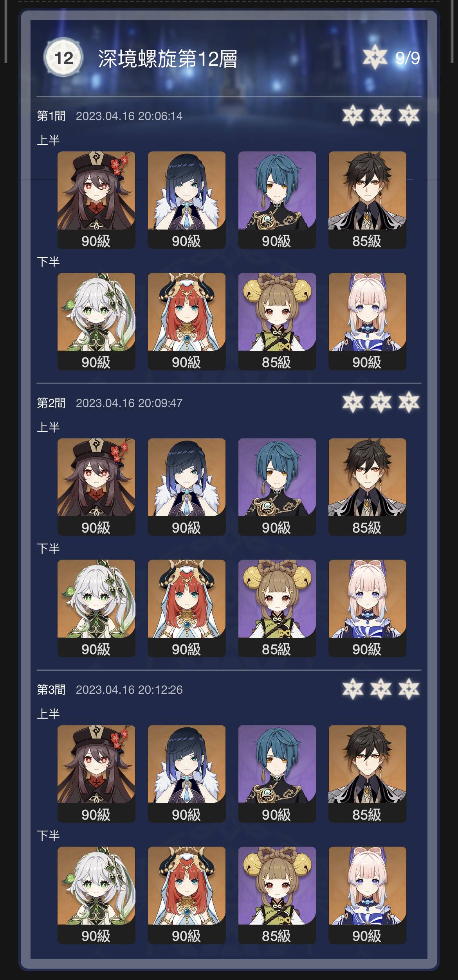Tap the 深境螺旋第12層 title
Image resolution: width=458 pixels, height=980 pixels.
coord(168,59)
